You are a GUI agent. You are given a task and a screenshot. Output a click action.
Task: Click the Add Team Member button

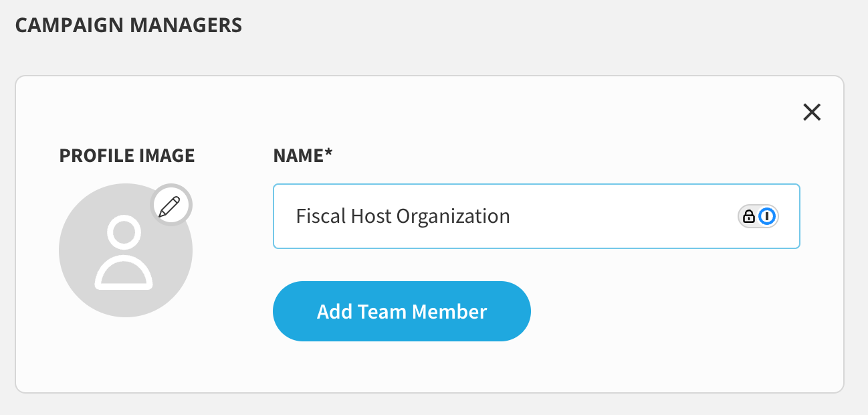pyautogui.click(x=402, y=311)
